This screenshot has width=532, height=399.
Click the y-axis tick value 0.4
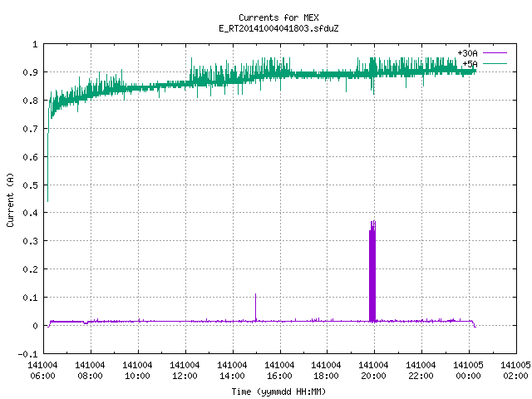coord(30,213)
